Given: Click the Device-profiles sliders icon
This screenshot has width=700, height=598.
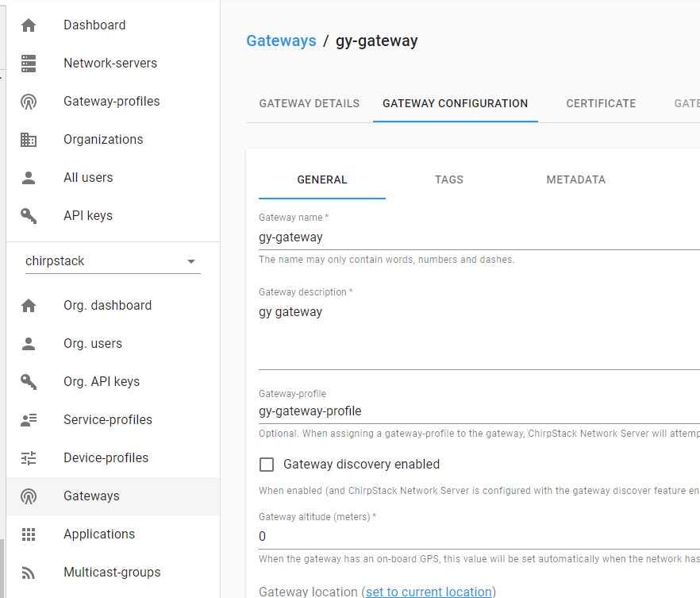Looking at the screenshot, I should 29,458.
